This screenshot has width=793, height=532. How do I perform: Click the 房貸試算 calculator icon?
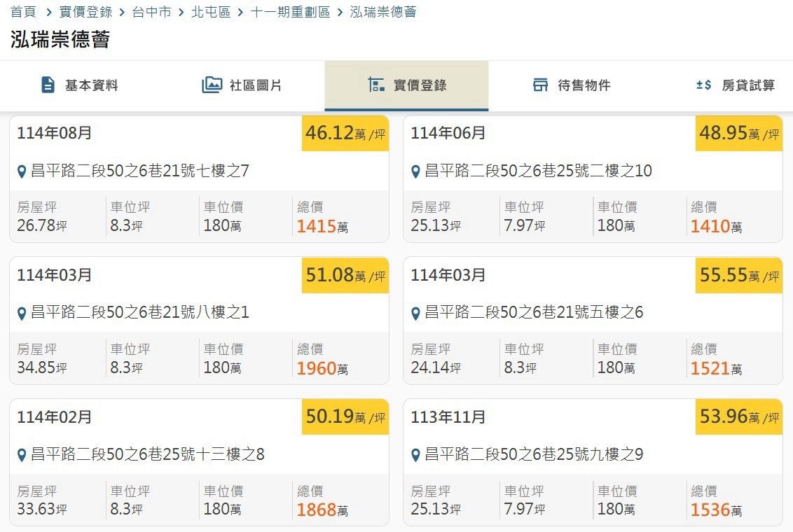[703, 85]
